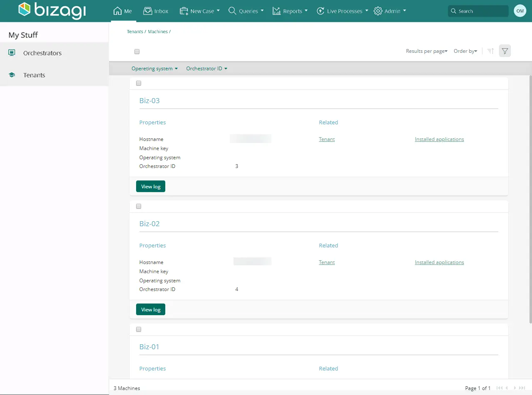The width and height of the screenshot is (532, 395).
Task: Click the Tenants graduation cap icon
Action: point(12,75)
